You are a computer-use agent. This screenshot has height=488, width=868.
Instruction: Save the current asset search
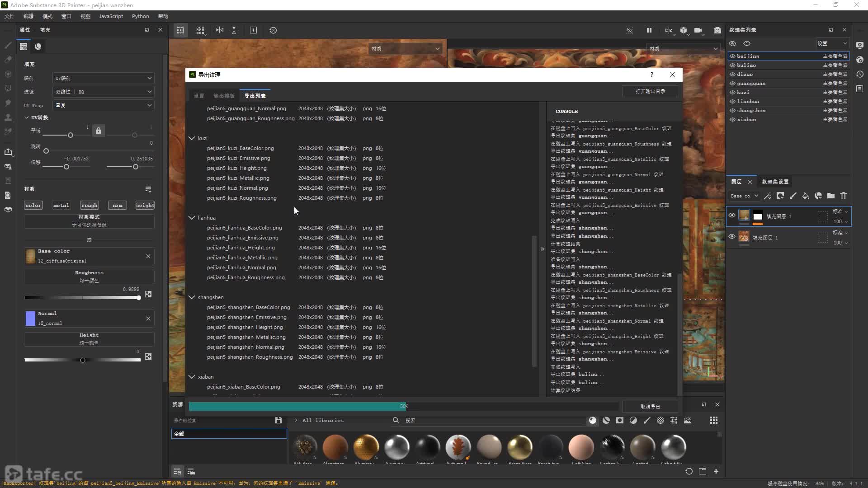pos(278,420)
